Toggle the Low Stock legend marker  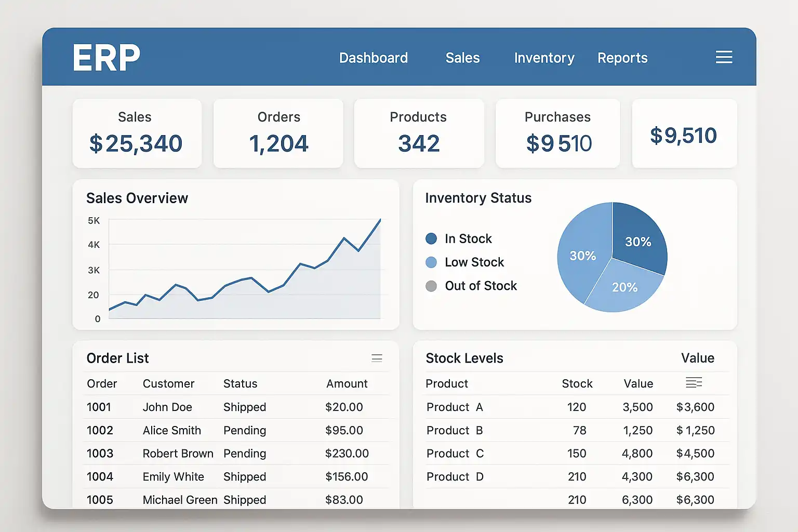(431, 262)
